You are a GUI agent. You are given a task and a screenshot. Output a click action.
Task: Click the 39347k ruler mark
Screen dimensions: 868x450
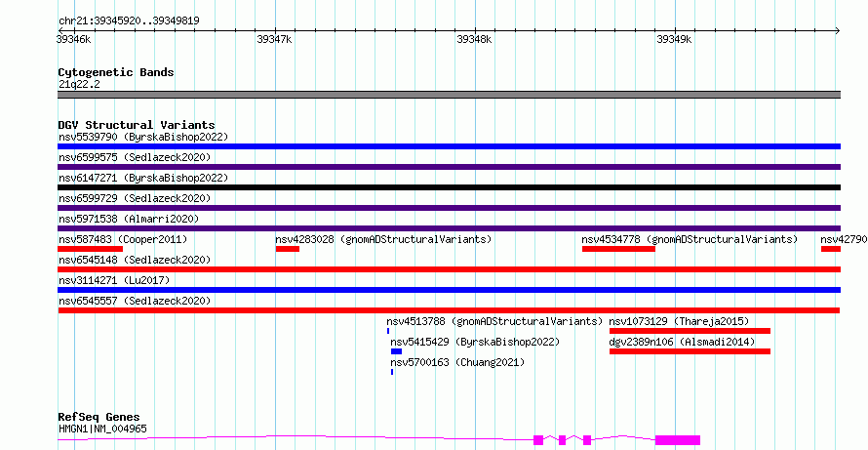click(x=275, y=39)
